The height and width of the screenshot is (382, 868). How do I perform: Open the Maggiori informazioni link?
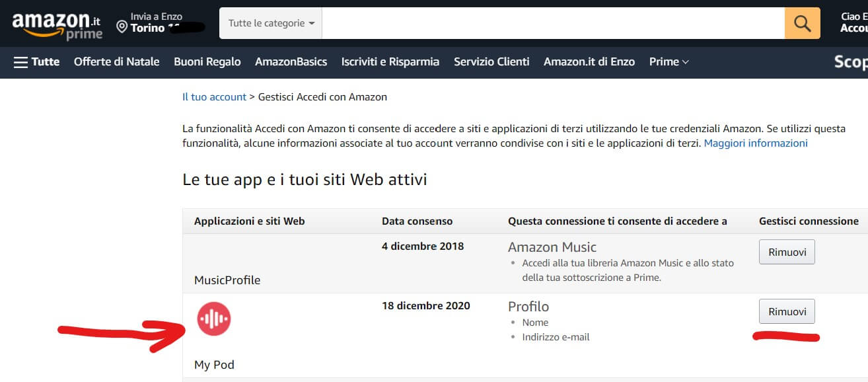tap(756, 143)
